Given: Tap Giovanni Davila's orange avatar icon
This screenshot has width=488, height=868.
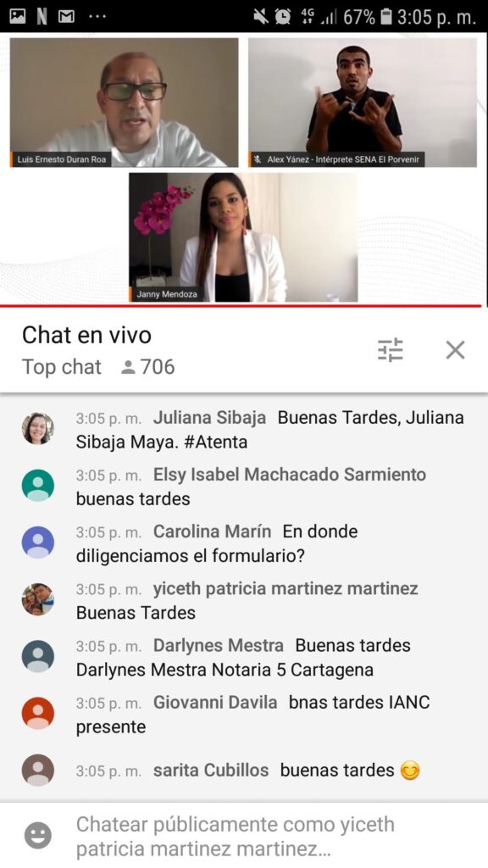Looking at the screenshot, I should [x=37, y=714].
